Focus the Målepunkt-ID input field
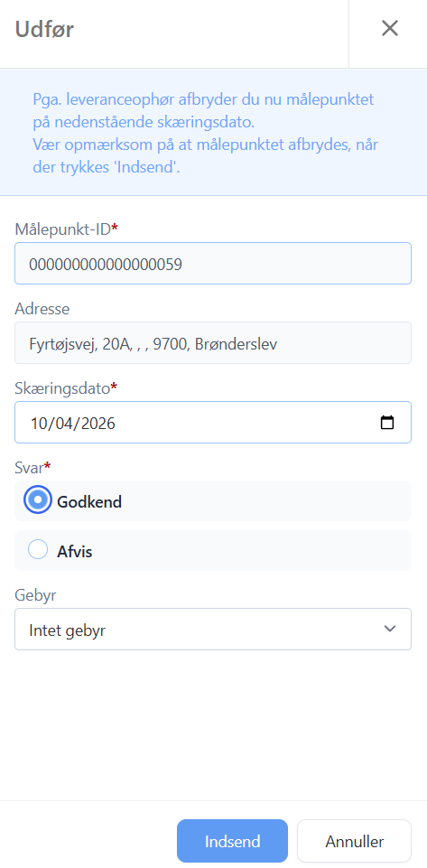Viewport: 427px width, 868px height. click(213, 264)
